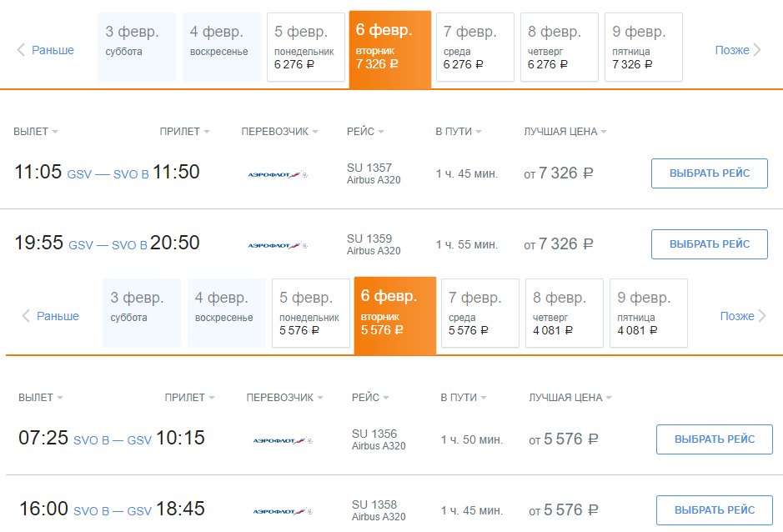Image resolution: width=783 pixels, height=532 pixels.
Task: Click the left chevron beside lower Раньше
Action: pos(26,316)
